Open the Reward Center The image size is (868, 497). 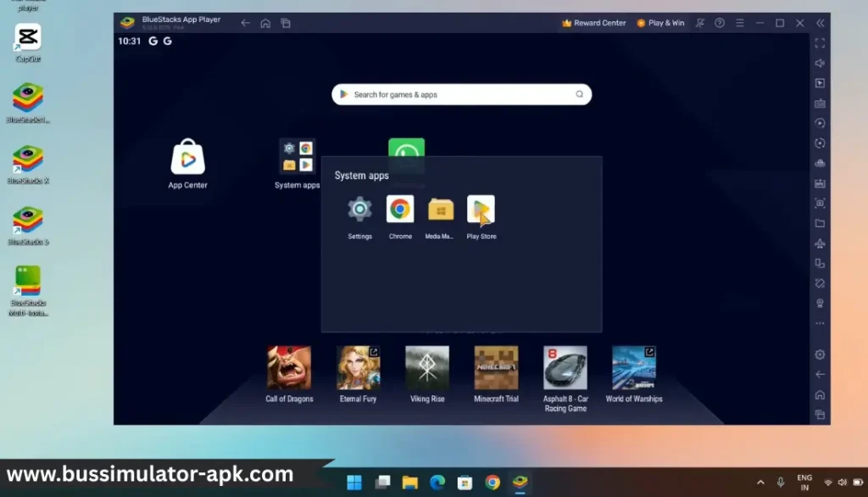(x=593, y=23)
